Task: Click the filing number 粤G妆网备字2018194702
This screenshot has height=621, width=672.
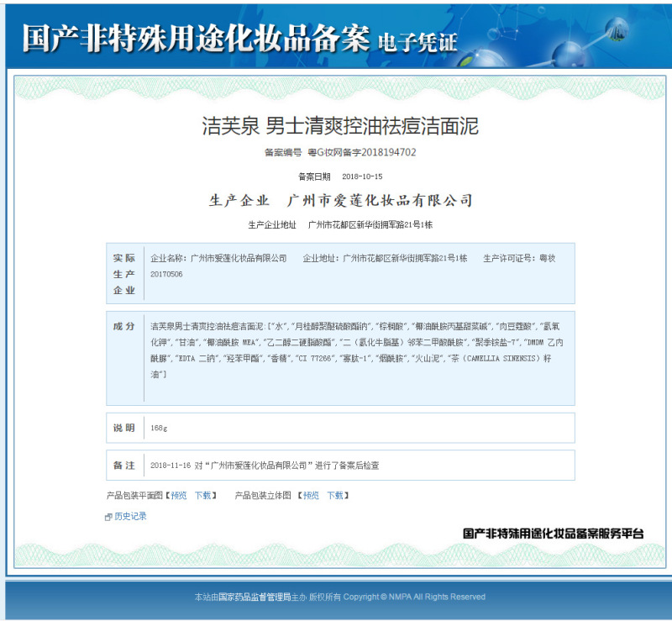Action: pos(362,152)
